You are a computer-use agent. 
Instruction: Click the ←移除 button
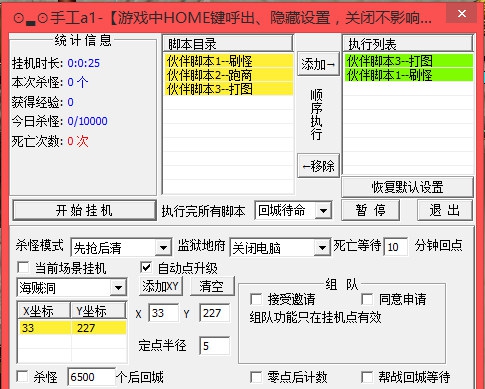tap(318, 165)
